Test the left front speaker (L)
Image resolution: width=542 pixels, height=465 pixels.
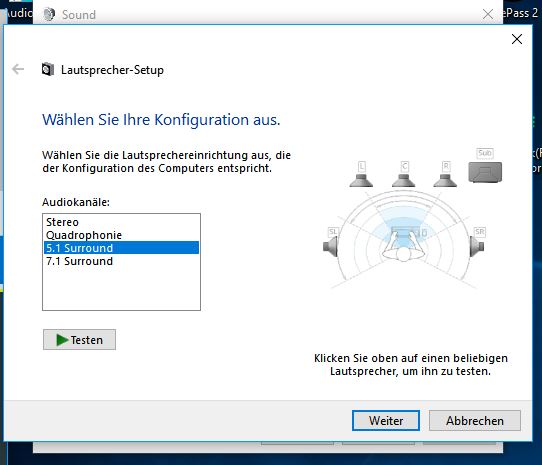tap(361, 179)
